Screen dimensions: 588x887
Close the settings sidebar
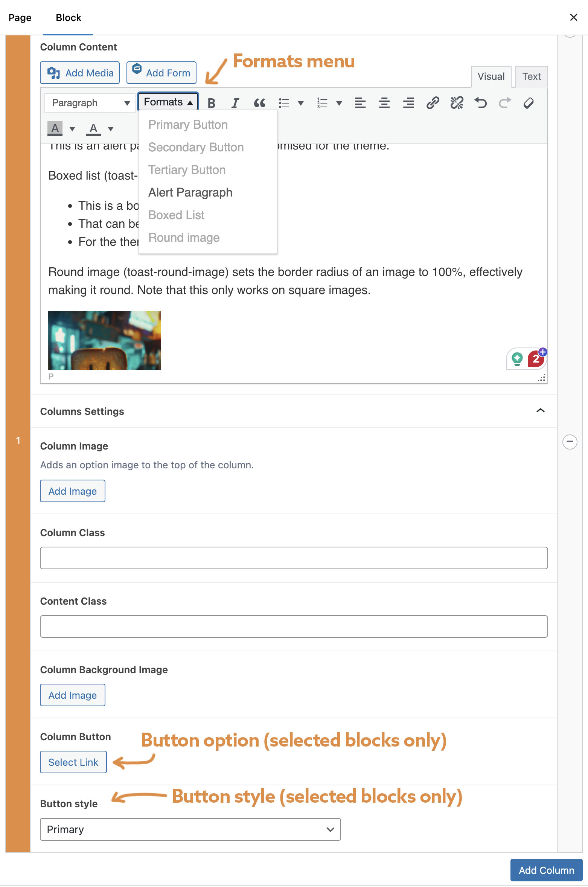[x=573, y=17]
